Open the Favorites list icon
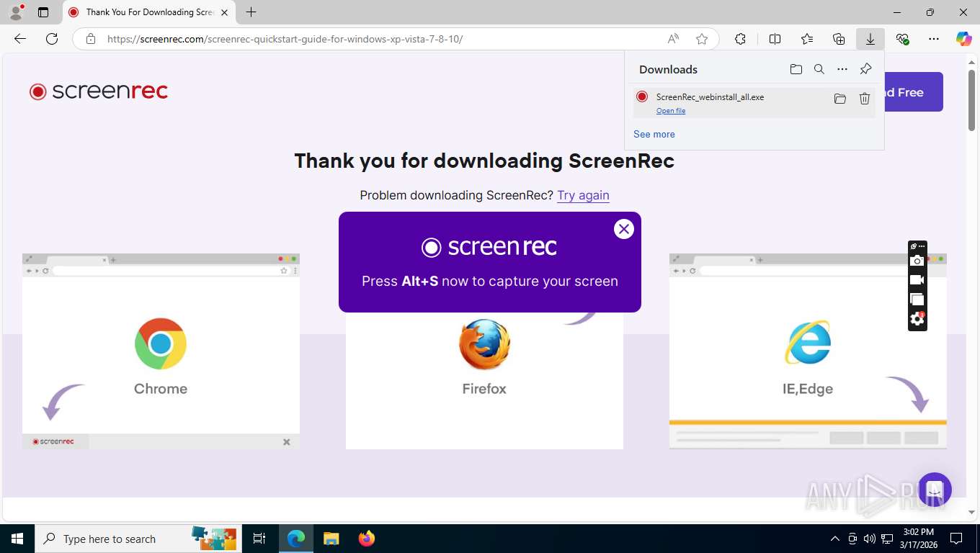 (x=806, y=39)
